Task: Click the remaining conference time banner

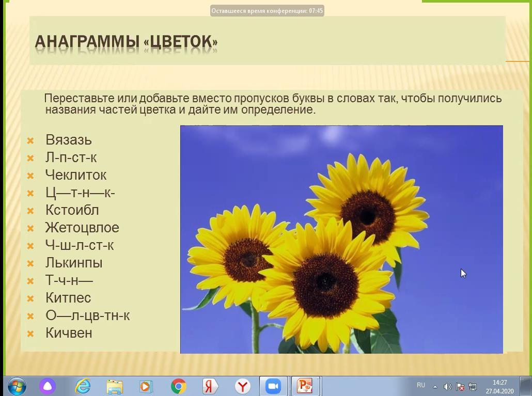Action: [x=267, y=11]
